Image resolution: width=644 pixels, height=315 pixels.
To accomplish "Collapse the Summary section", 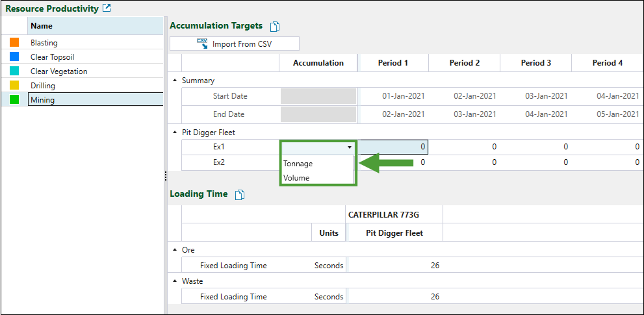I will tap(175, 81).
